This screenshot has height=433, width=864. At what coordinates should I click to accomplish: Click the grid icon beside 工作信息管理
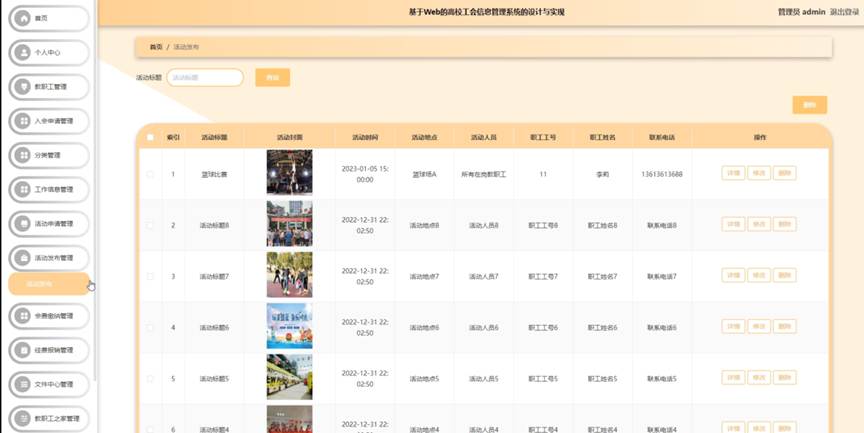(23, 190)
